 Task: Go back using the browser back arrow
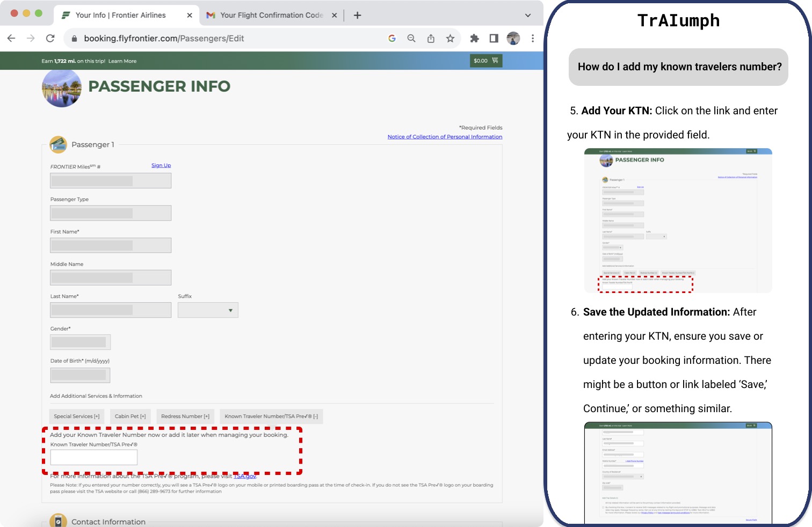pyautogui.click(x=11, y=38)
